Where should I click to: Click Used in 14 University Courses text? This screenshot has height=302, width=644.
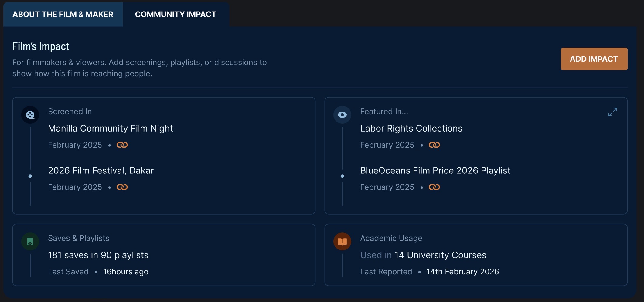423,255
